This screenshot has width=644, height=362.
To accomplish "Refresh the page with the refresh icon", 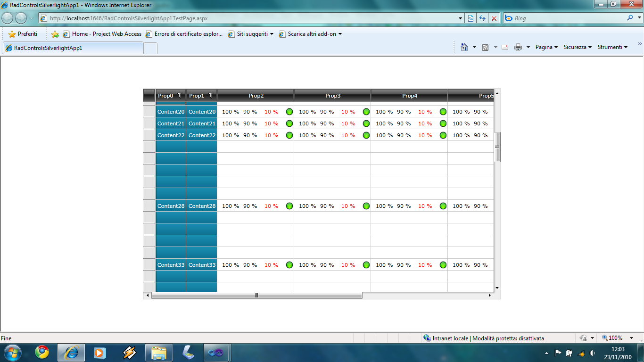I will (482, 18).
